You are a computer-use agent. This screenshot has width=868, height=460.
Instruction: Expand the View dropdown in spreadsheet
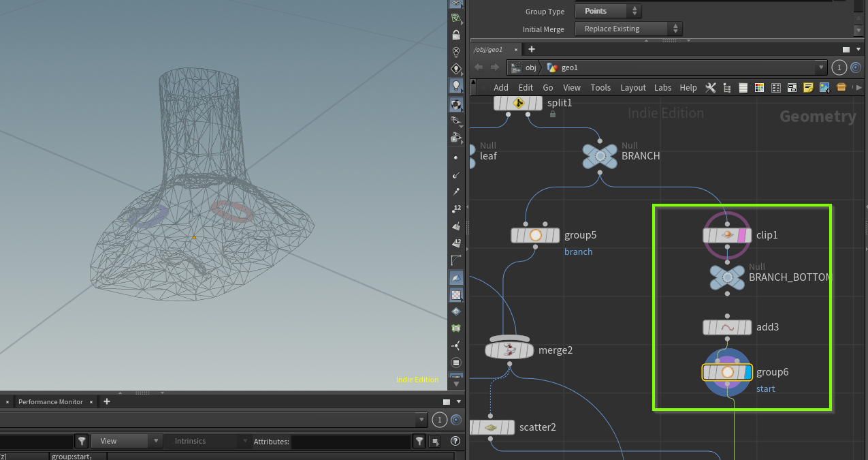(x=127, y=441)
